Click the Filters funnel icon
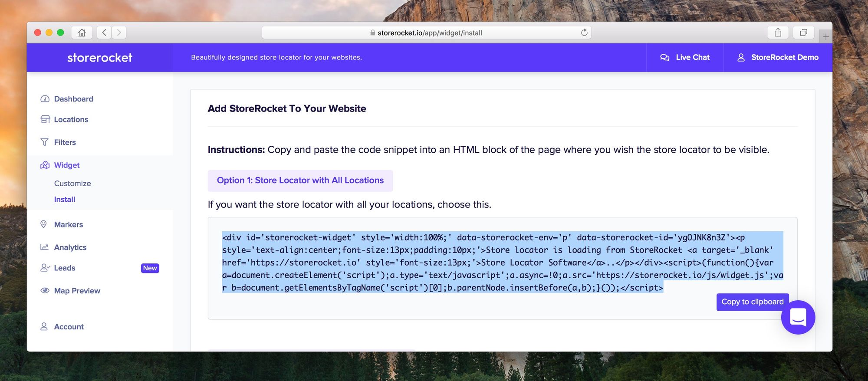868x381 pixels. click(x=44, y=142)
